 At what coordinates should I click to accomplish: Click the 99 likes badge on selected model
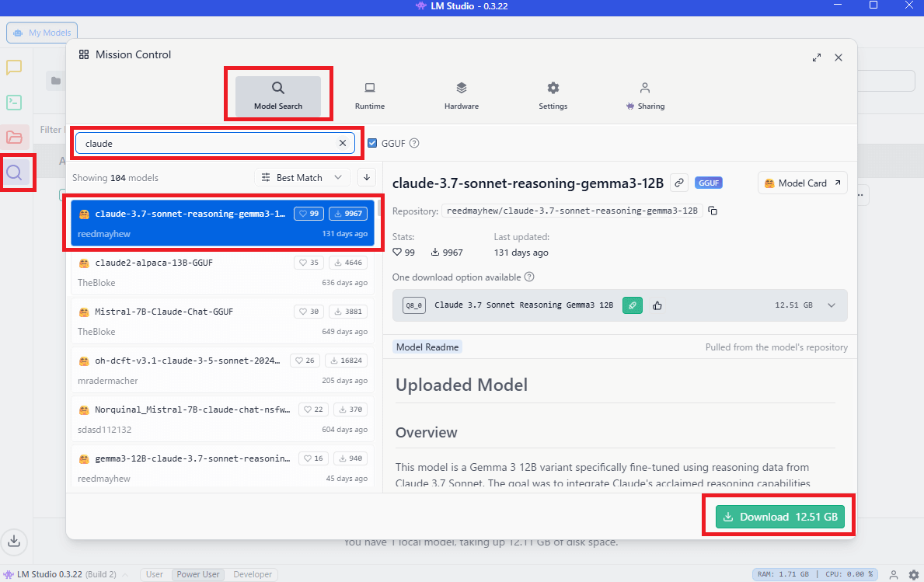point(309,213)
